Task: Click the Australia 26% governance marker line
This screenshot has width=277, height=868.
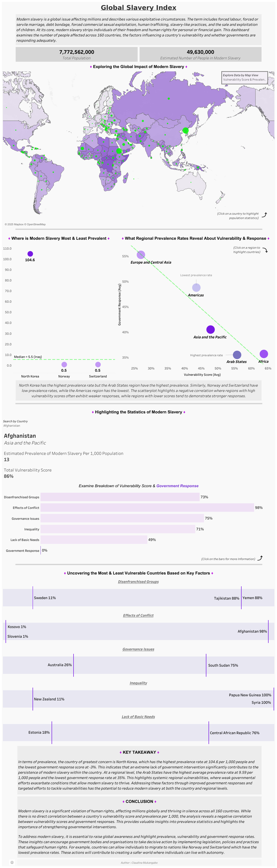Action: [x=74, y=665]
